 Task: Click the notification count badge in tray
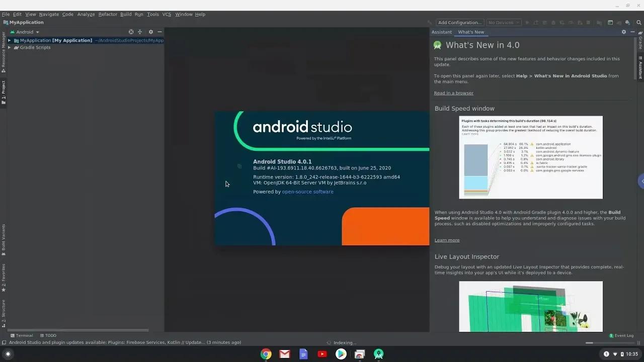click(606, 354)
